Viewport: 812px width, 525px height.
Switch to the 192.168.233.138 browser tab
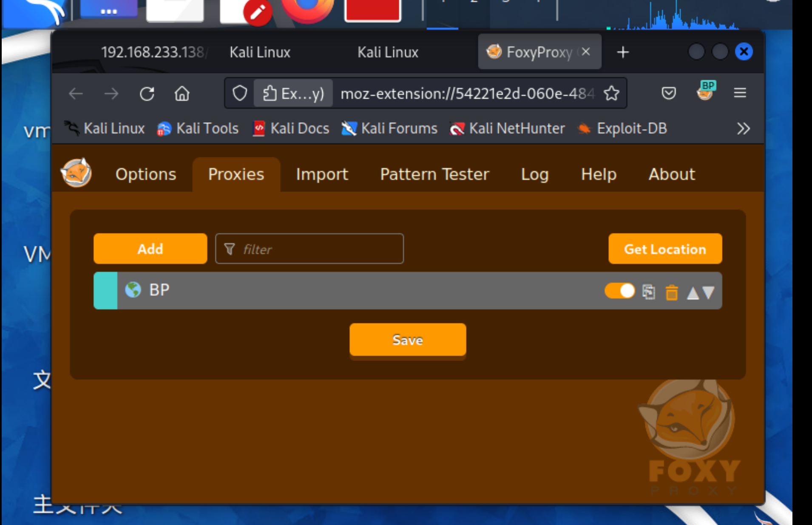point(154,52)
